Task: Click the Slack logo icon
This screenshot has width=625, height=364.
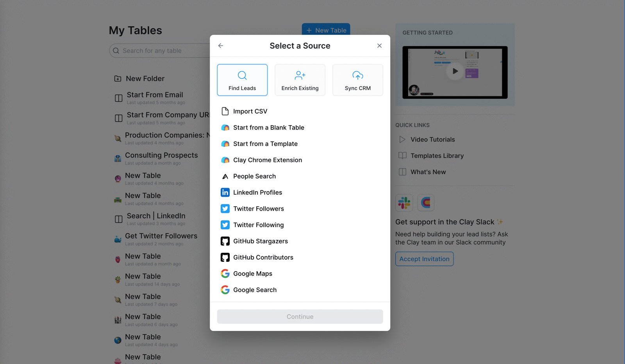Action: (404, 203)
